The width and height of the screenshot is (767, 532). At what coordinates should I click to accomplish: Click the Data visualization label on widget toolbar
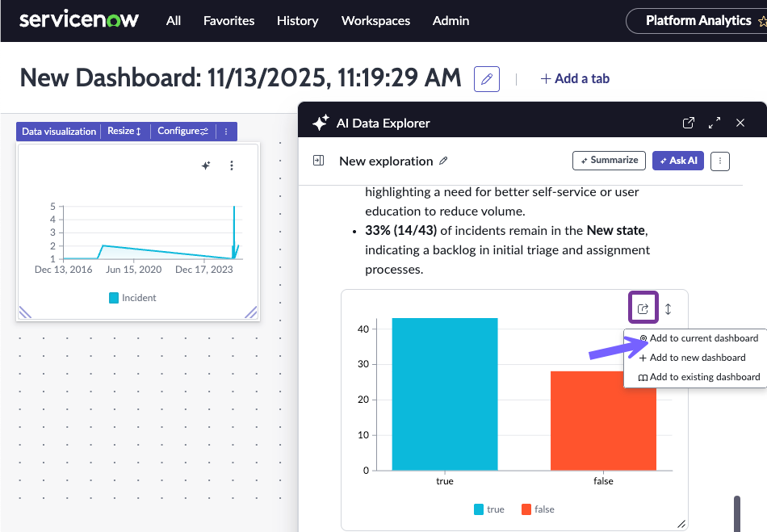pyautogui.click(x=59, y=131)
